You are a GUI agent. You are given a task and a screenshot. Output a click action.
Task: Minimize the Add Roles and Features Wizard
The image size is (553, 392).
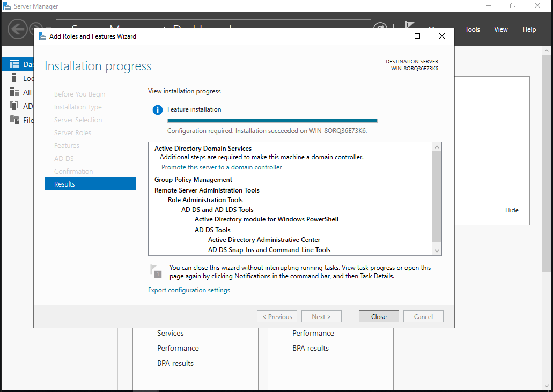(393, 36)
